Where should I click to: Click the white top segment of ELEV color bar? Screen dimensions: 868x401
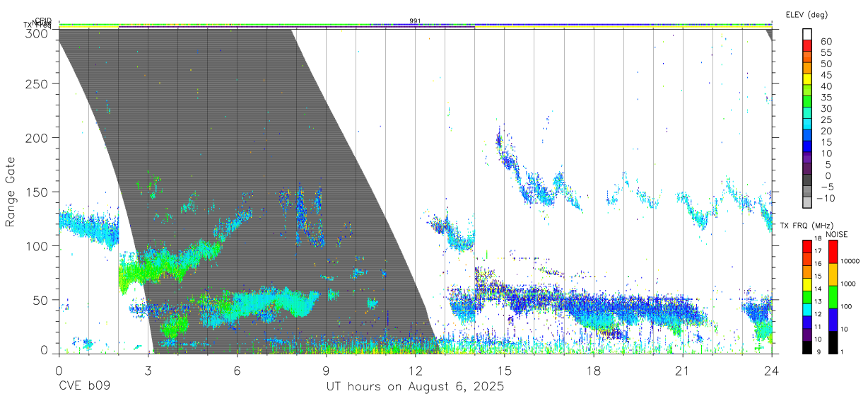coord(807,33)
